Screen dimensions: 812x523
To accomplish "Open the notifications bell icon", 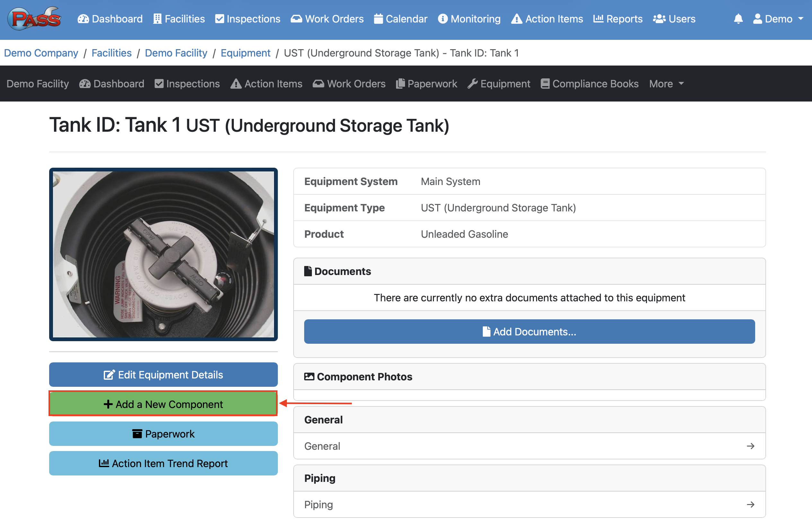I will click(738, 19).
